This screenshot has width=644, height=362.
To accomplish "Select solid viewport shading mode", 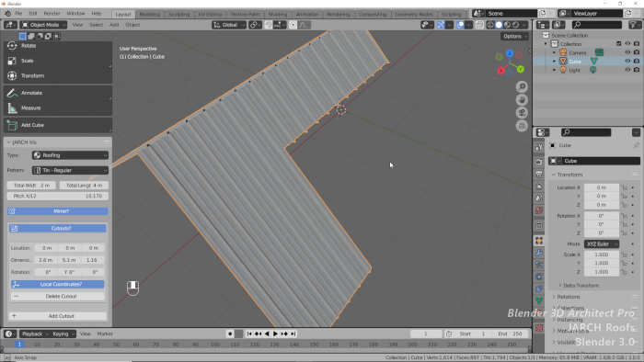I will pyautogui.click(x=499, y=25).
